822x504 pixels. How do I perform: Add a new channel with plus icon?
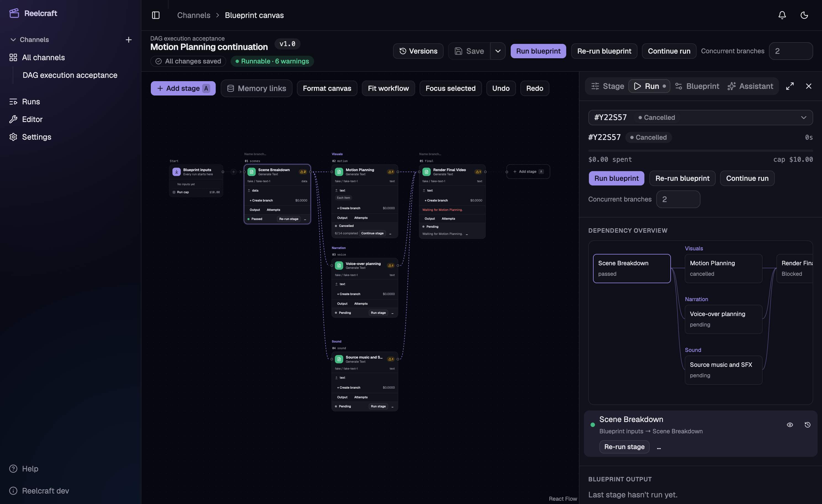pos(128,40)
